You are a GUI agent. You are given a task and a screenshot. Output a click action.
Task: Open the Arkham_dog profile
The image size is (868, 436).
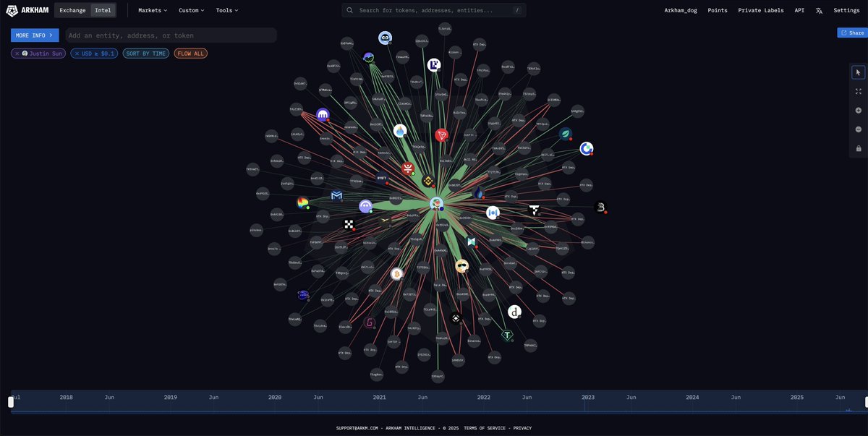click(x=681, y=10)
